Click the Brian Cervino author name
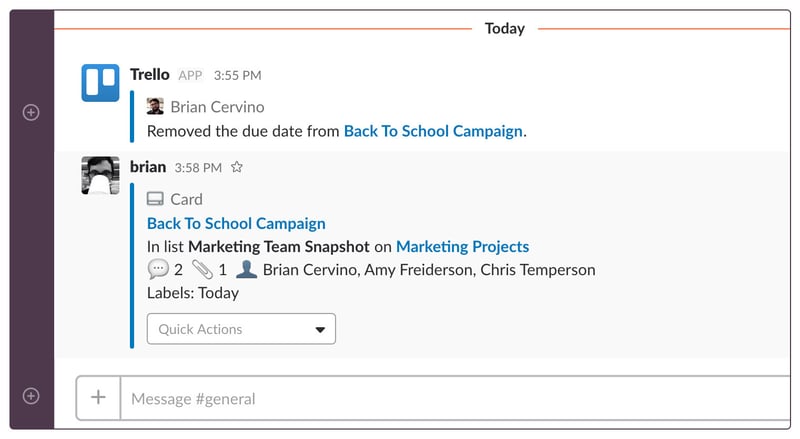 pos(217,107)
